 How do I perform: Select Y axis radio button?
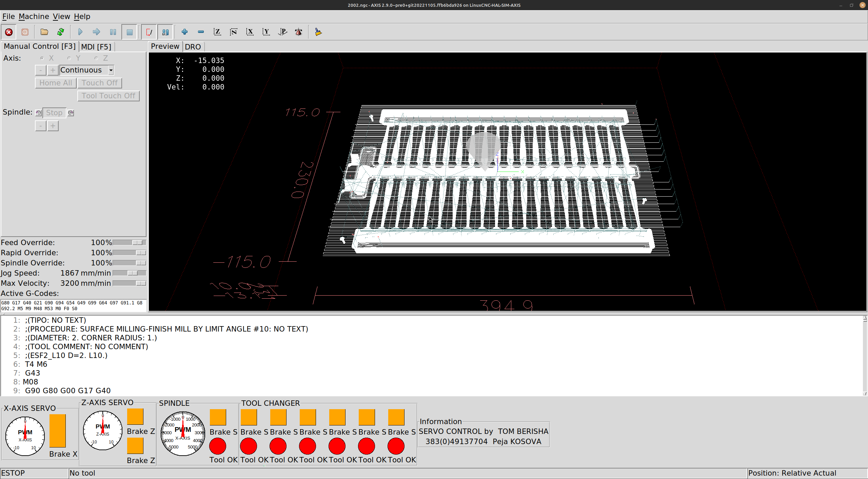pyautogui.click(x=69, y=58)
